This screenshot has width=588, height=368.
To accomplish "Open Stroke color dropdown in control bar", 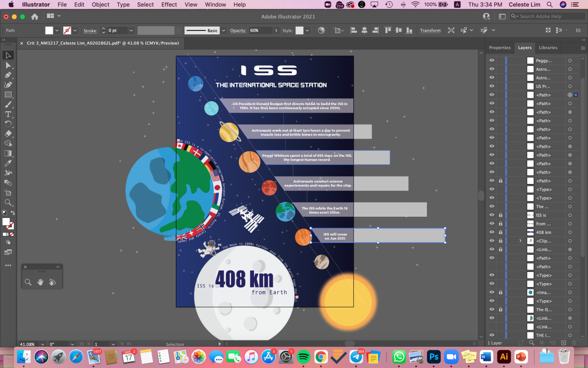I will [75, 30].
